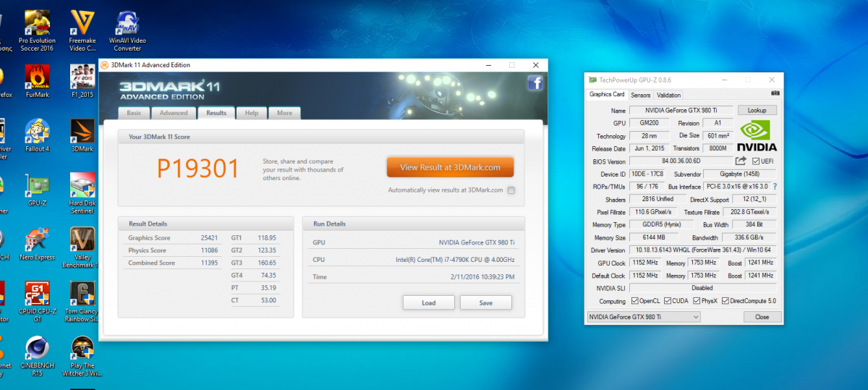868x390 pixels.
Task: Open Play The Witcher 3 shortcut
Action: (82, 357)
